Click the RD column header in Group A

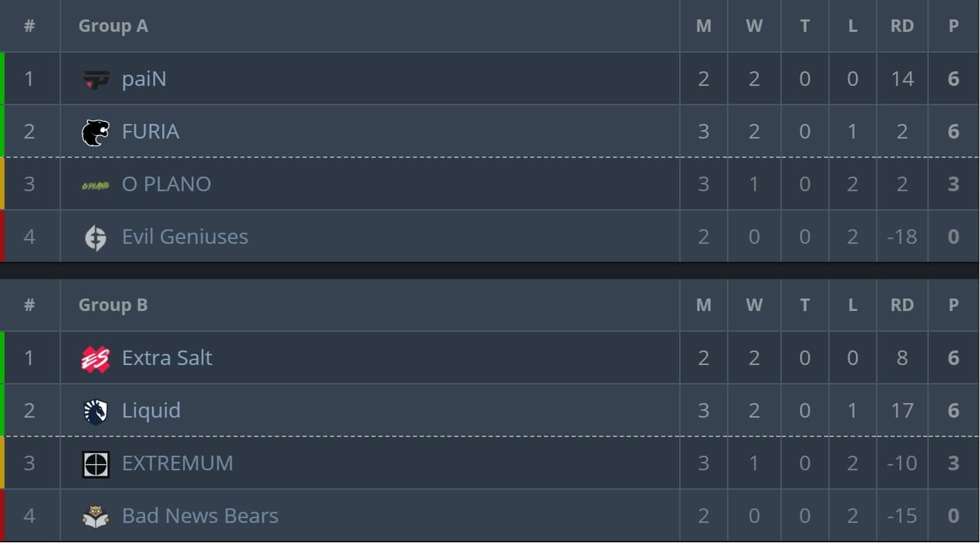902,26
